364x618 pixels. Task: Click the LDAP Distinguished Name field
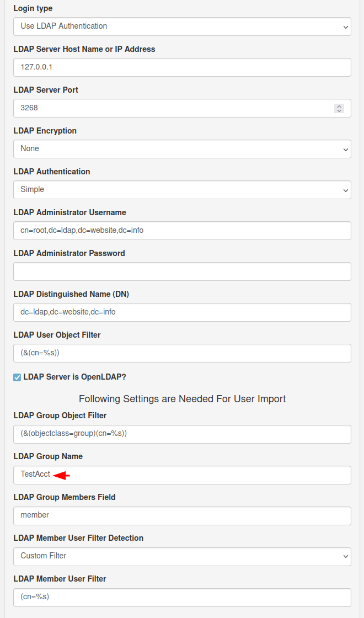tap(182, 312)
